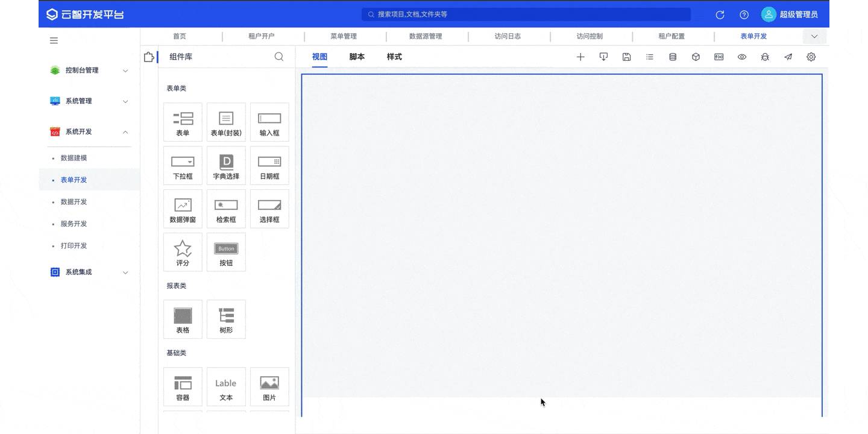The width and height of the screenshot is (868, 434).
Task: Click the refresh icon in header
Action: click(x=720, y=14)
